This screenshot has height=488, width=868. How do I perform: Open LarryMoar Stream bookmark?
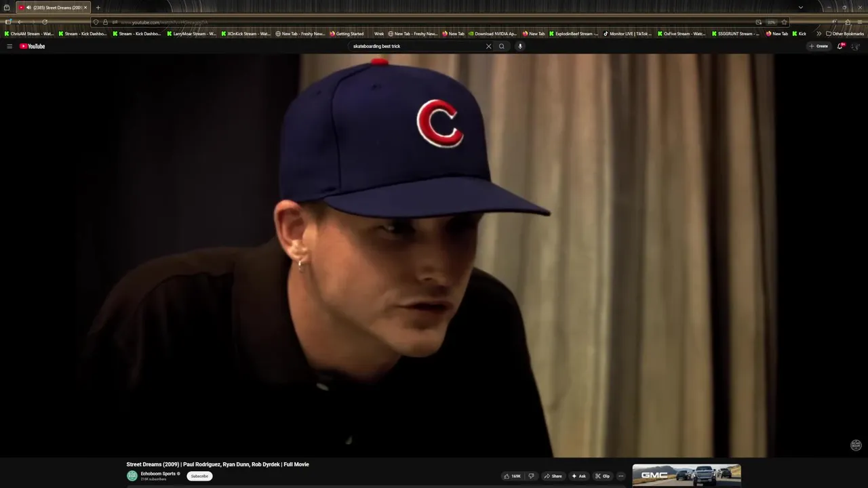tap(191, 34)
